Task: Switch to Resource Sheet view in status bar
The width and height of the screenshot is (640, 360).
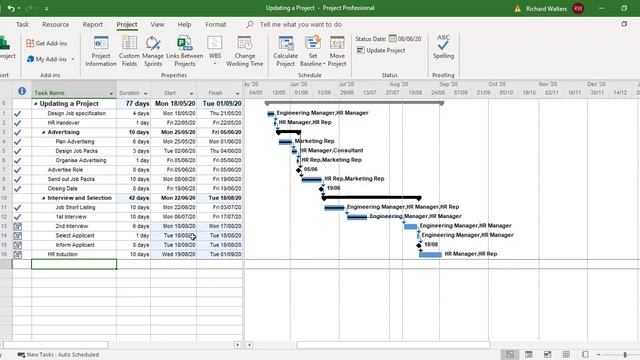Action: [566, 354]
